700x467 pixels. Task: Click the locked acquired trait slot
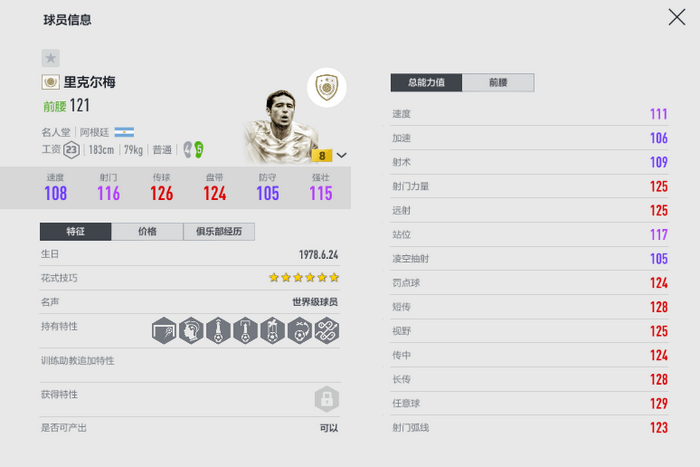tap(327, 399)
